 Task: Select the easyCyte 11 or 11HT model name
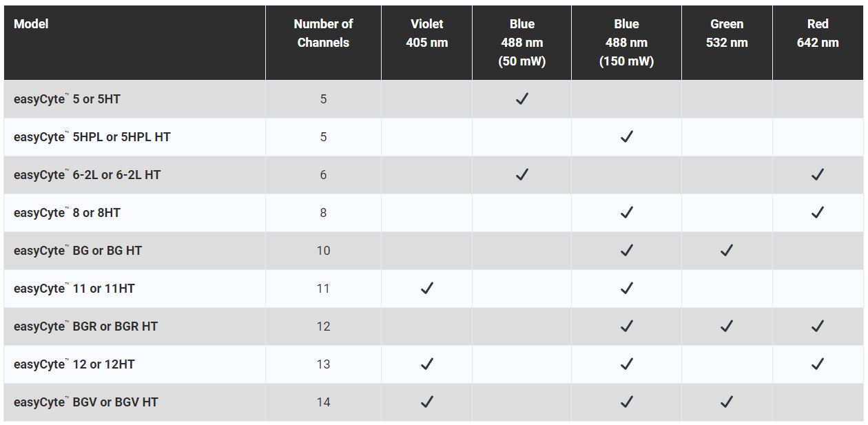pos(74,289)
